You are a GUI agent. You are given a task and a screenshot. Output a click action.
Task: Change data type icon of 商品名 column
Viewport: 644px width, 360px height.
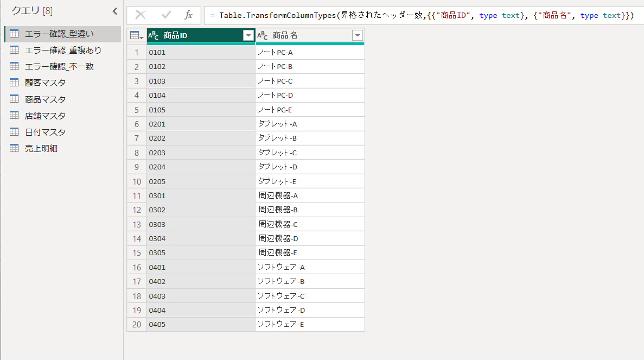point(263,36)
